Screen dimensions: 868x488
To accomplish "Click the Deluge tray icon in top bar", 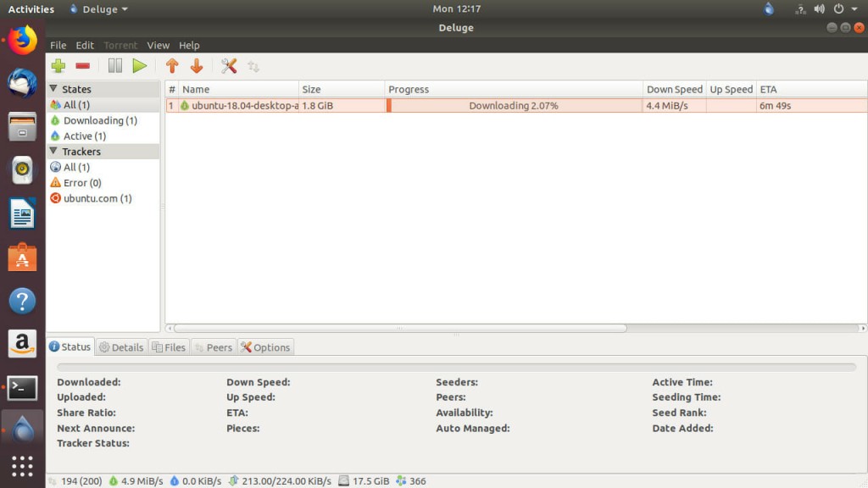I will click(x=769, y=8).
